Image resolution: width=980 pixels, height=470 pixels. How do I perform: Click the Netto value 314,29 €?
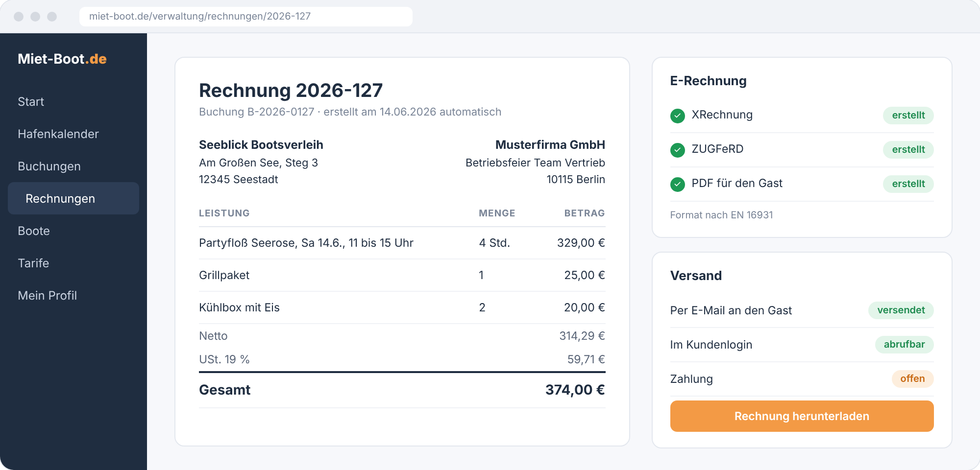(582, 336)
